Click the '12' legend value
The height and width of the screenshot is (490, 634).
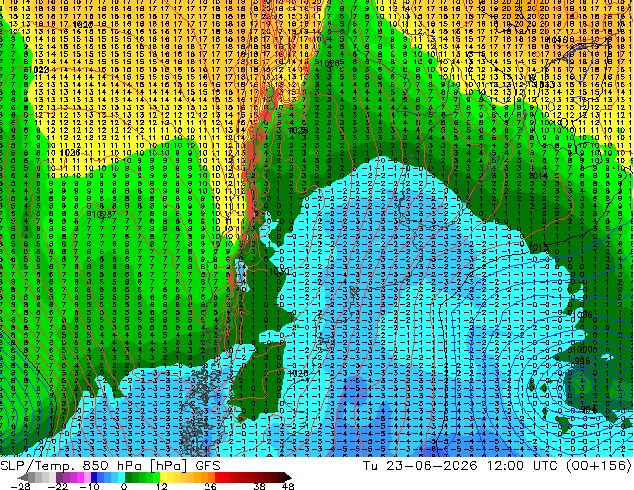tap(162, 486)
